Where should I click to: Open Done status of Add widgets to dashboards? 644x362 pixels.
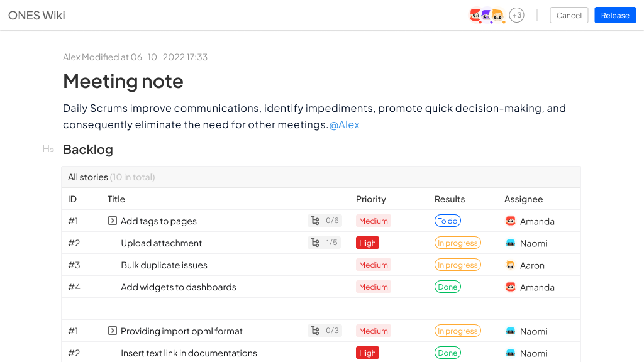[448, 287]
